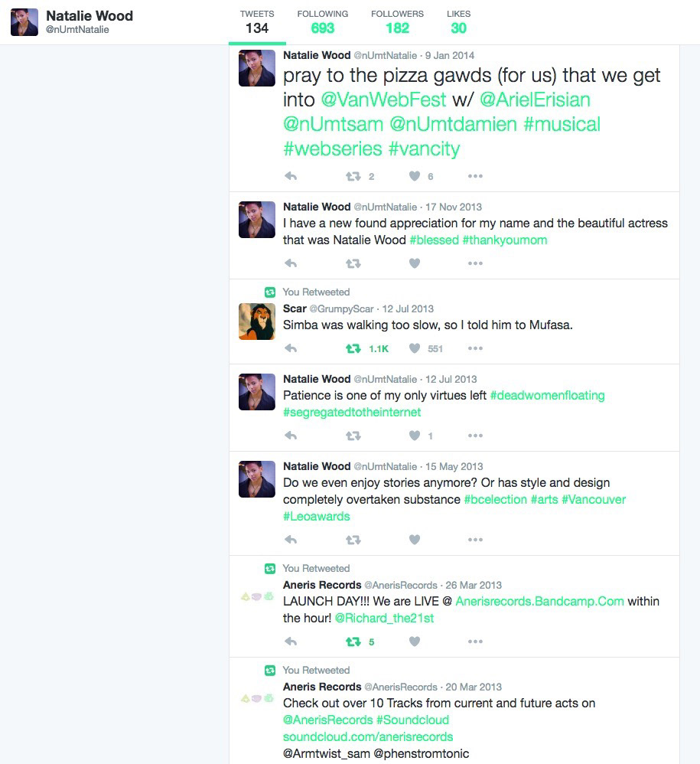Retweet the Do we even enjoy stories tweet
This screenshot has width=700, height=764.
tap(353, 540)
